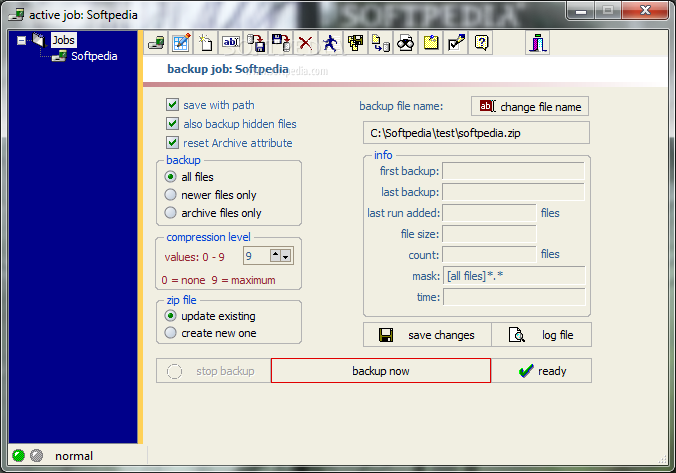The height and width of the screenshot is (473, 676).
Task: Click the window title bar application icon
Action: tap(16, 15)
